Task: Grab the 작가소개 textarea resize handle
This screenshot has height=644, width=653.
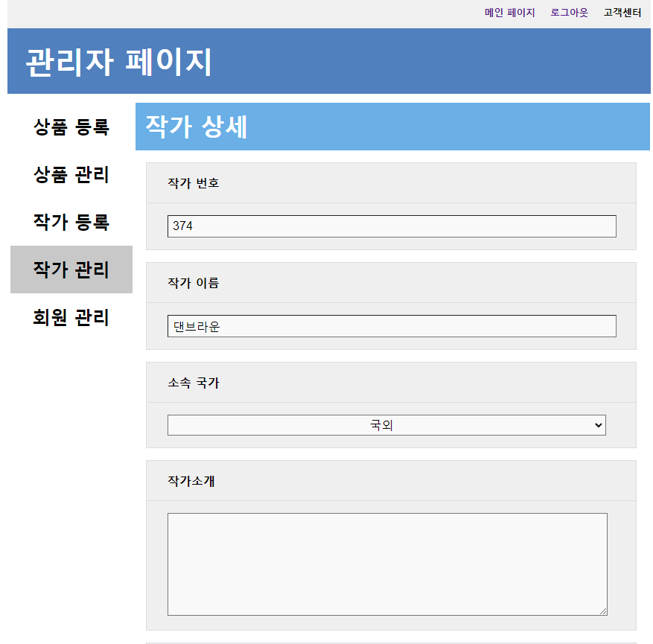Action: pos(603,611)
